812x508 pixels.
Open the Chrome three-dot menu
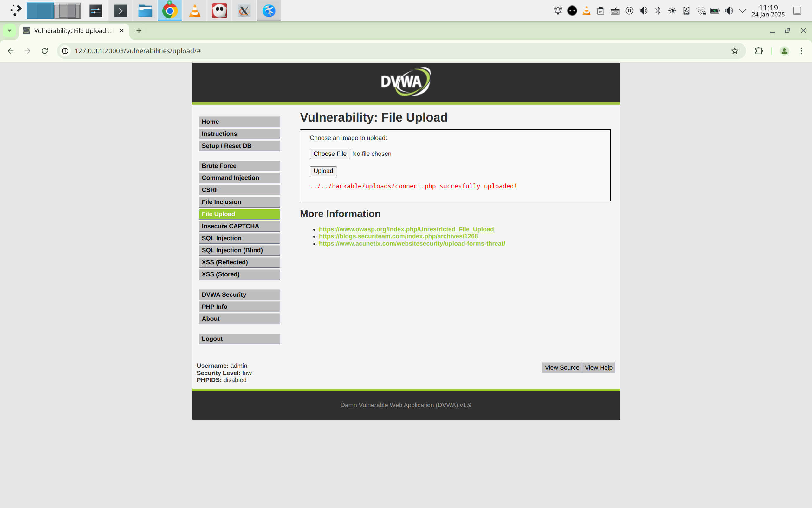click(x=801, y=51)
